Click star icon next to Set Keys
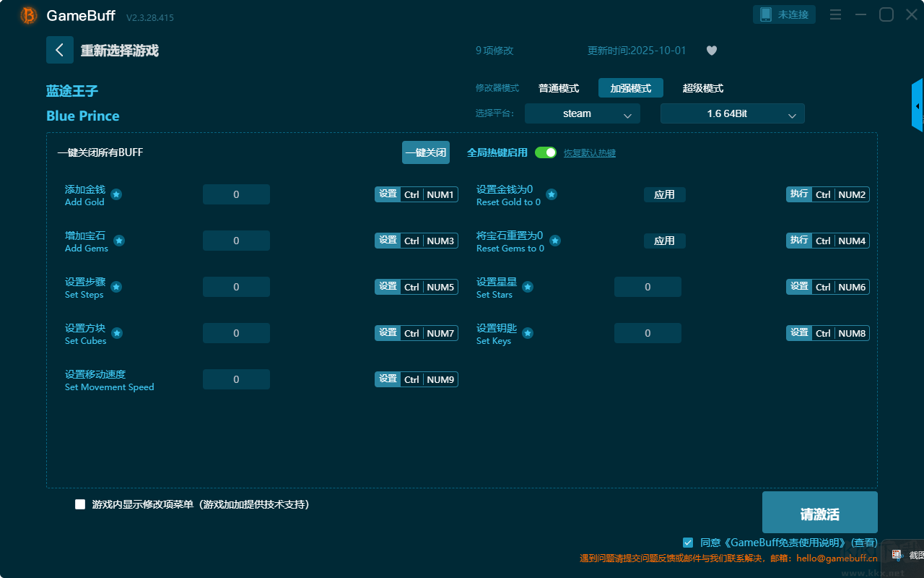924x578 pixels. coord(528,333)
